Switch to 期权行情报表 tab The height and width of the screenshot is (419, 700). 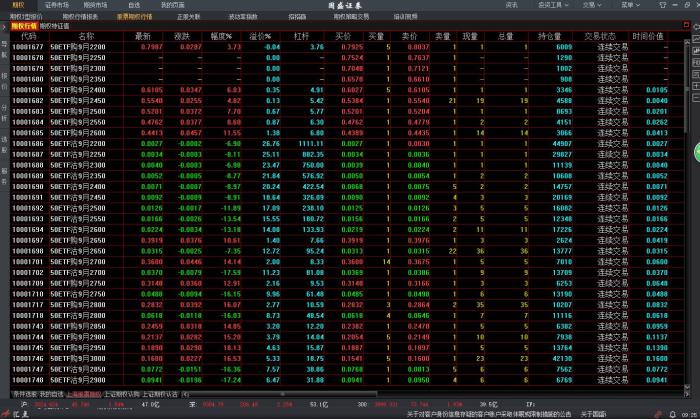coord(80,17)
